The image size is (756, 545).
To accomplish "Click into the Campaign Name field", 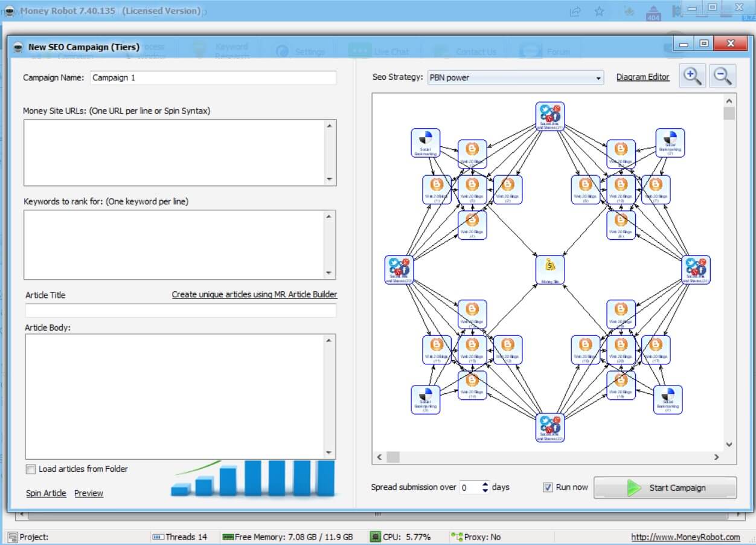I will (213, 78).
